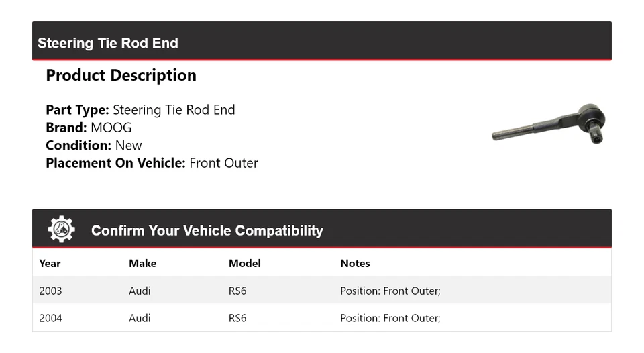This screenshot has height=353, width=644.
Task: Click Audi in the 2004 row
Action: tap(140, 318)
